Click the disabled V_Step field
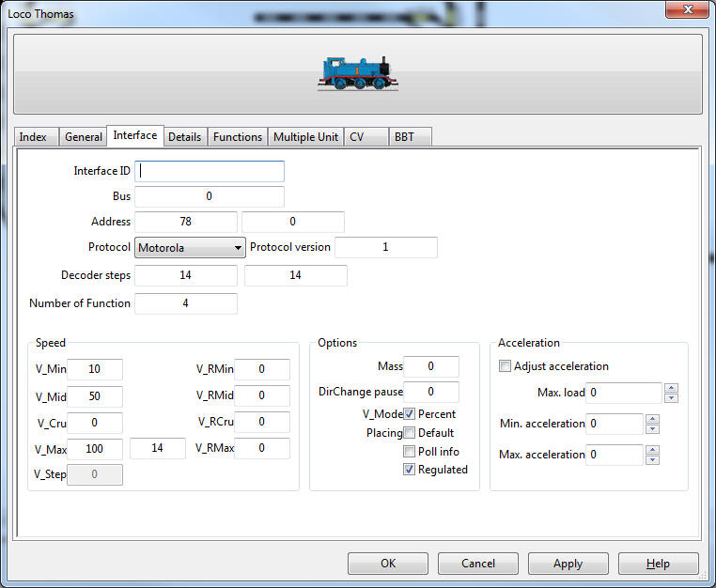 tap(95, 474)
